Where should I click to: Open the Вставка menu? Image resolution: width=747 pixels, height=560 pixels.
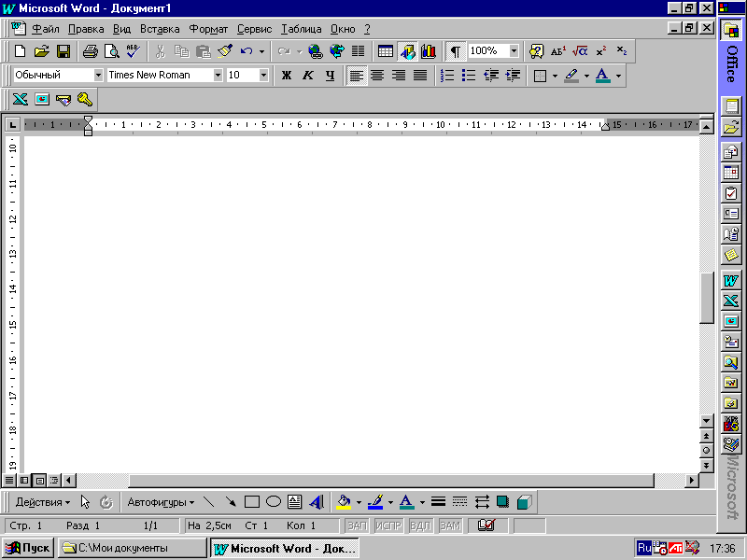pyautogui.click(x=160, y=29)
